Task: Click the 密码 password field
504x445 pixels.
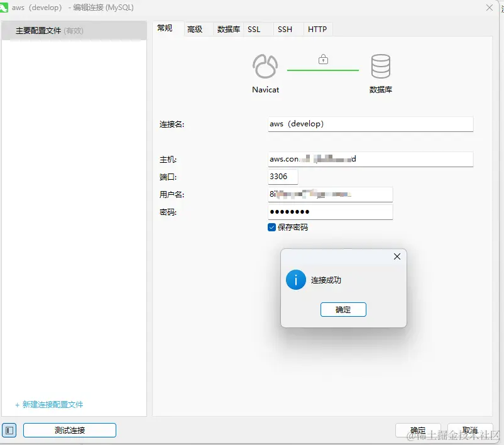Action: pos(330,212)
